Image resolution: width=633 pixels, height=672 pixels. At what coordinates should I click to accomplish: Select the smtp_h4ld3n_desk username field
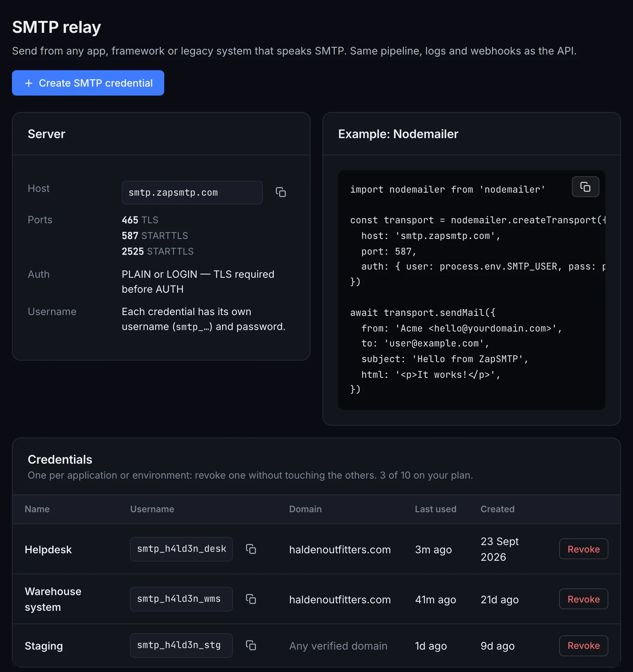point(181,549)
